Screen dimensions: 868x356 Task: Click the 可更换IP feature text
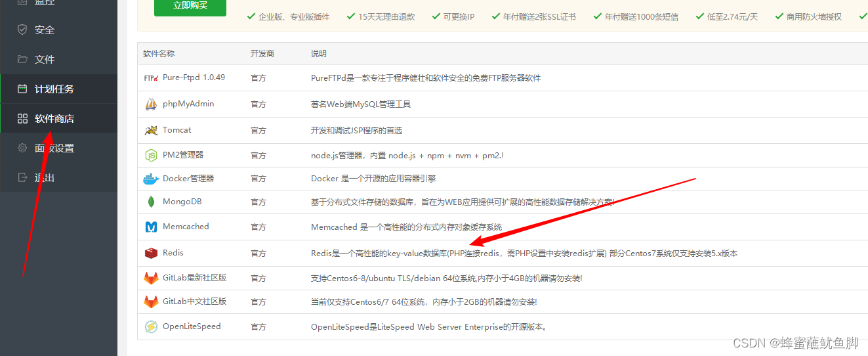tap(459, 17)
